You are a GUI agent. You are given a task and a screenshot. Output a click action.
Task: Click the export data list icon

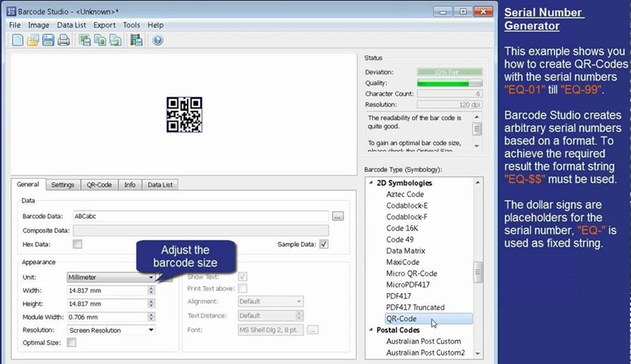136,40
